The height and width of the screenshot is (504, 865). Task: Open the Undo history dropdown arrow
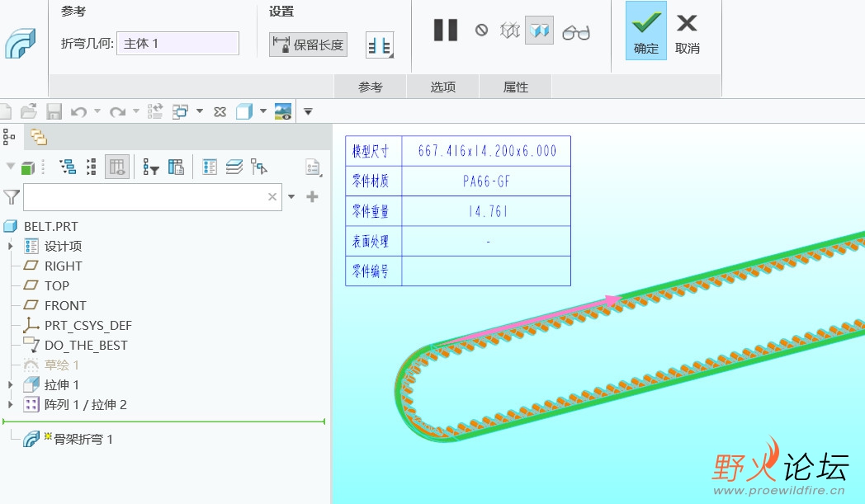click(x=97, y=111)
